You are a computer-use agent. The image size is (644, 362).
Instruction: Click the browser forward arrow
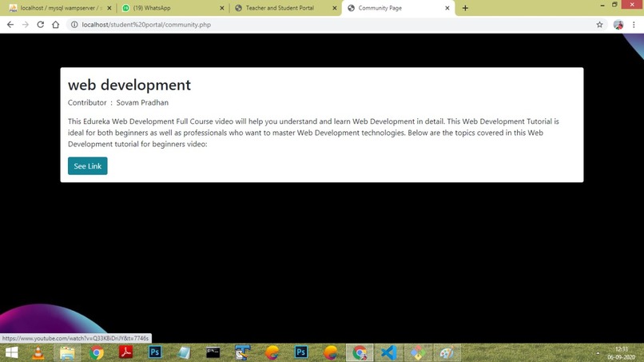point(26,25)
